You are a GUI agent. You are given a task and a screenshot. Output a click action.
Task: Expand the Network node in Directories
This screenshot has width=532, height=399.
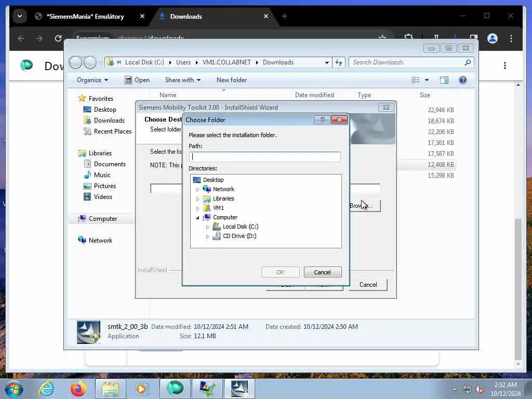[x=197, y=189]
